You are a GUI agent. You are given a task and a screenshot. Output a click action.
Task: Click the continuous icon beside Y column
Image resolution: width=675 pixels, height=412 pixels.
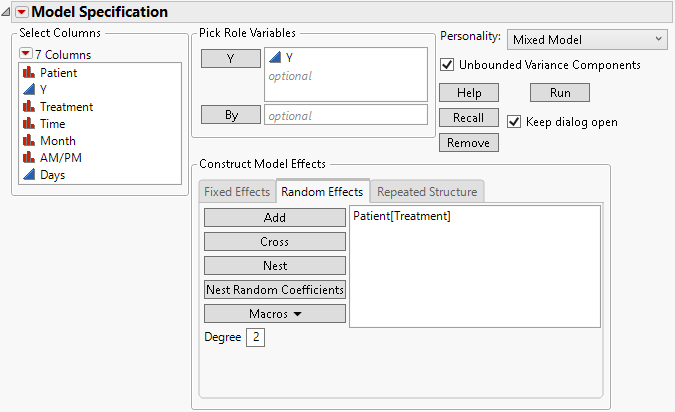tap(28, 90)
